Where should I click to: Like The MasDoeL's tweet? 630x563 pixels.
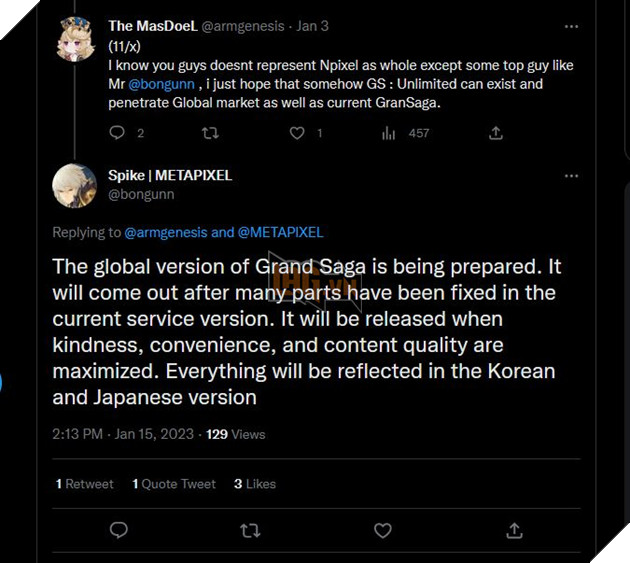[297, 132]
